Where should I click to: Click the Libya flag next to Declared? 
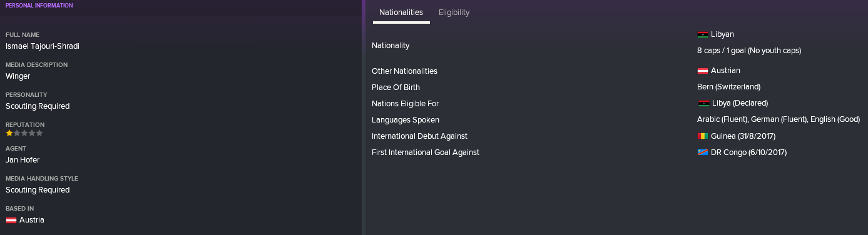point(703,104)
